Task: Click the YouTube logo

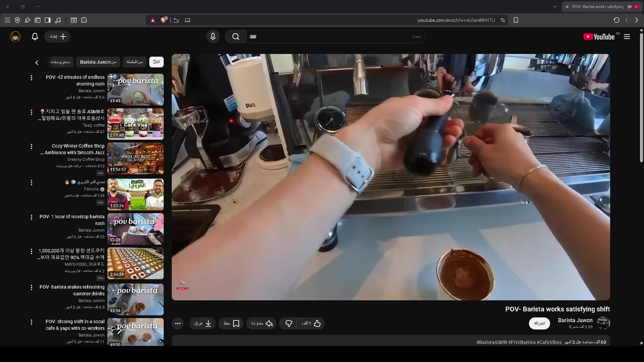Action: (x=599, y=37)
